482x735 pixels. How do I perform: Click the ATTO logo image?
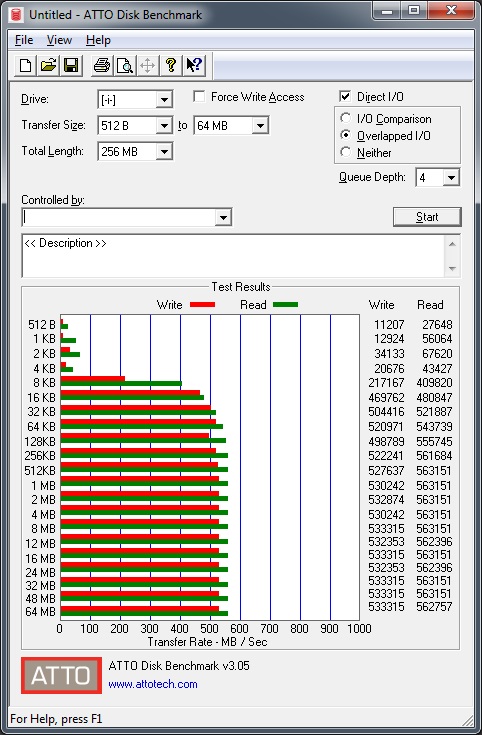pos(61,675)
